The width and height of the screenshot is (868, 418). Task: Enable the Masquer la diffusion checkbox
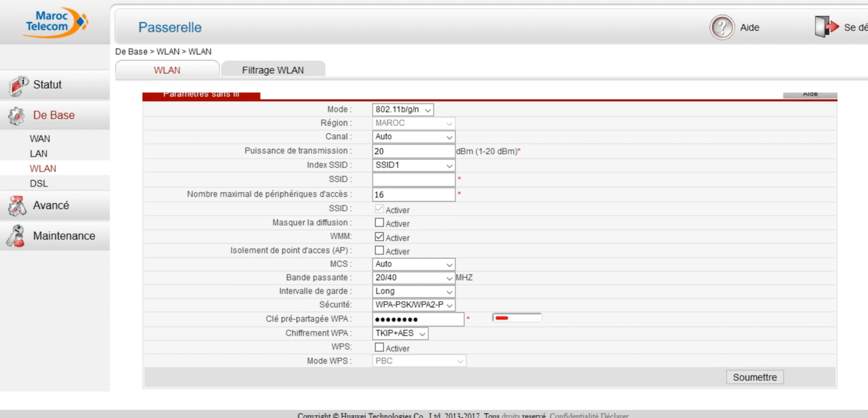(380, 223)
